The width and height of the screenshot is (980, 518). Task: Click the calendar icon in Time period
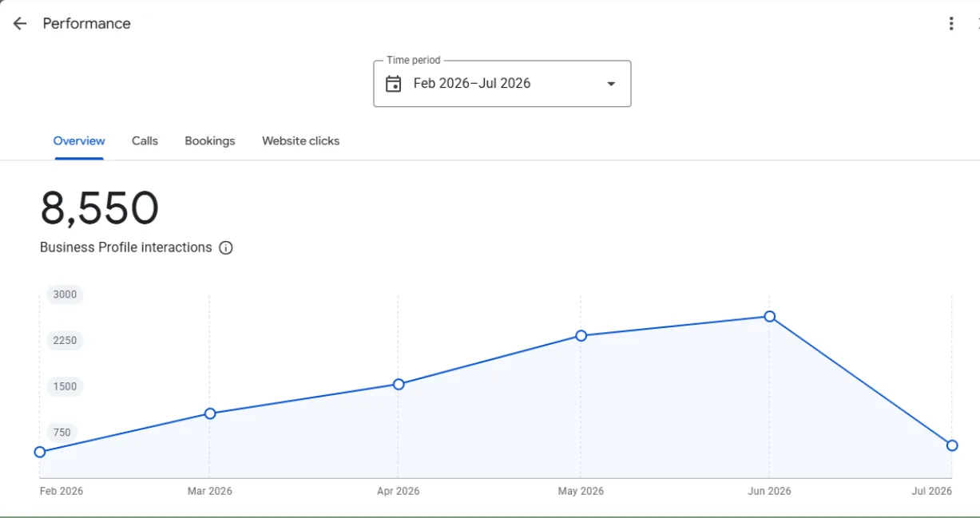[393, 84]
